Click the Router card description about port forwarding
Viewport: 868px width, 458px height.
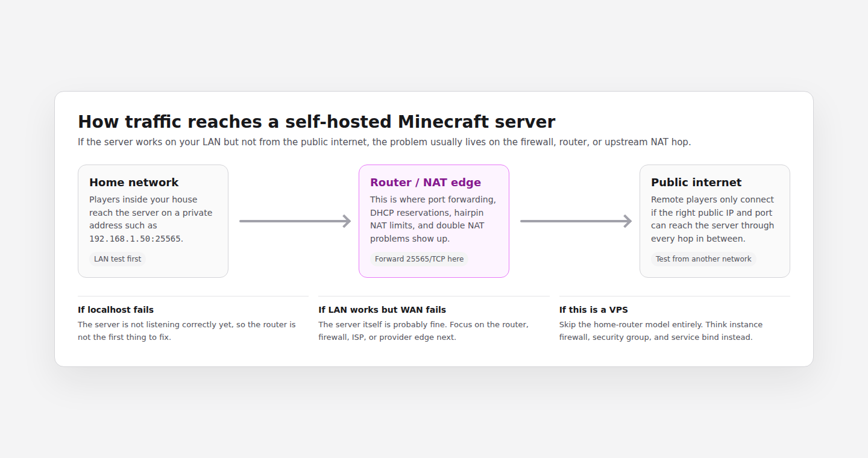(x=433, y=219)
